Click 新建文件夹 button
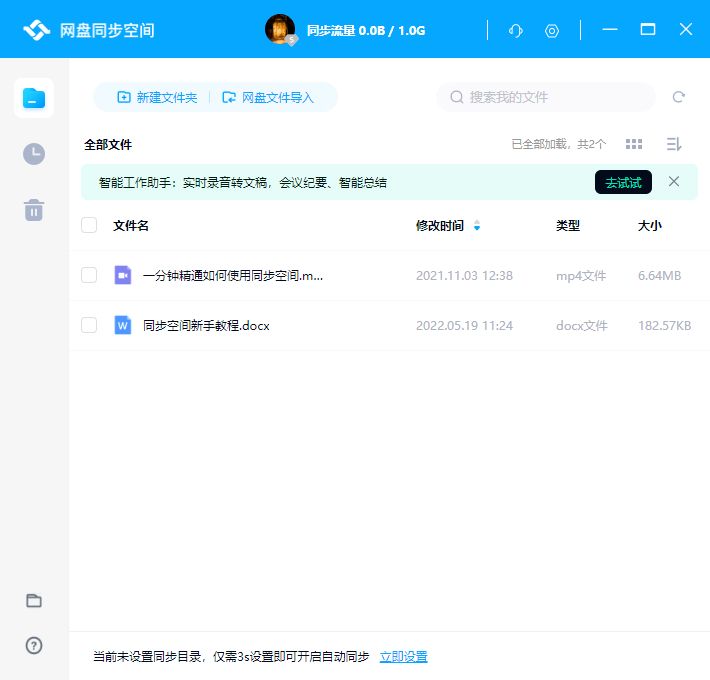The height and width of the screenshot is (680, 710). pos(157,97)
